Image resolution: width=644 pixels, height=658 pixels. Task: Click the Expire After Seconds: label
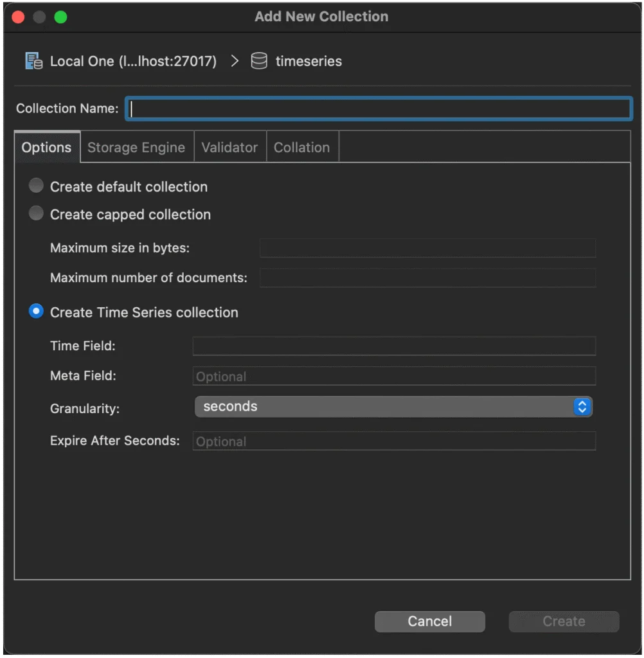115,441
